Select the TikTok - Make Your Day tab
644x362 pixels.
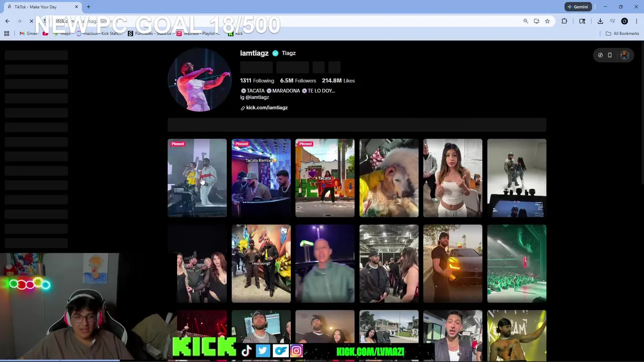click(x=42, y=7)
